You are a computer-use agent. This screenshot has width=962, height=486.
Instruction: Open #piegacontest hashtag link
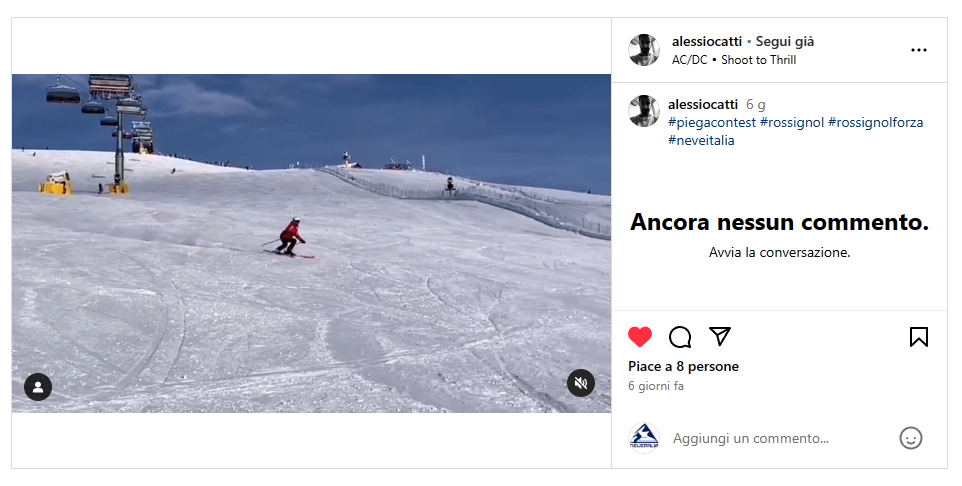point(712,123)
